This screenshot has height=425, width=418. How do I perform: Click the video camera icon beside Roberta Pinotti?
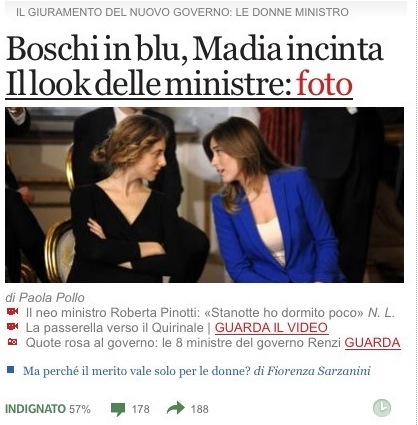[13, 311]
